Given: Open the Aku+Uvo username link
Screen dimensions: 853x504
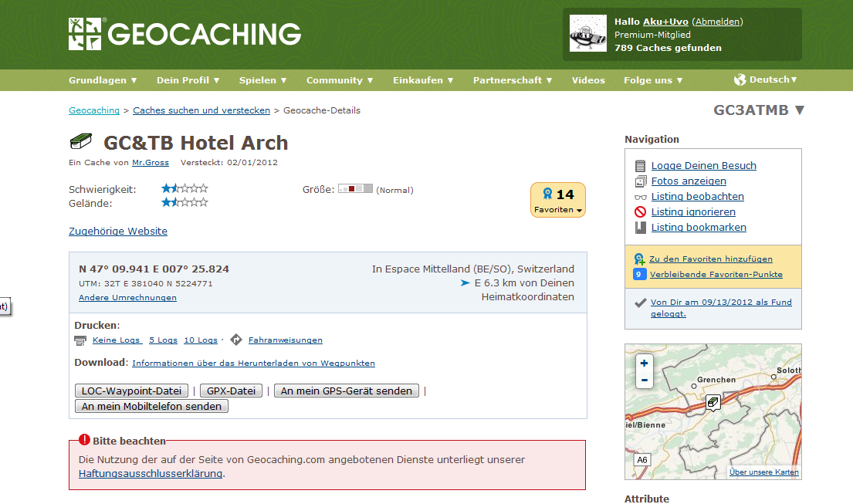Looking at the screenshot, I should click(x=665, y=22).
